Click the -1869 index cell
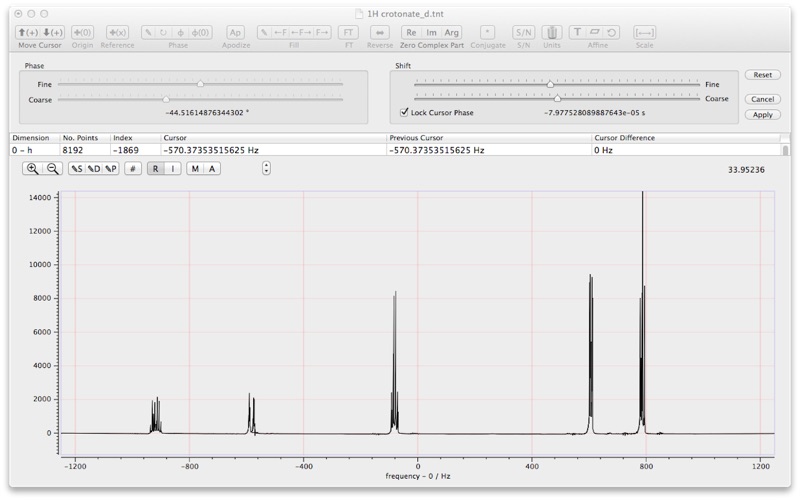Viewport: 800px width, 500px height. pos(136,150)
